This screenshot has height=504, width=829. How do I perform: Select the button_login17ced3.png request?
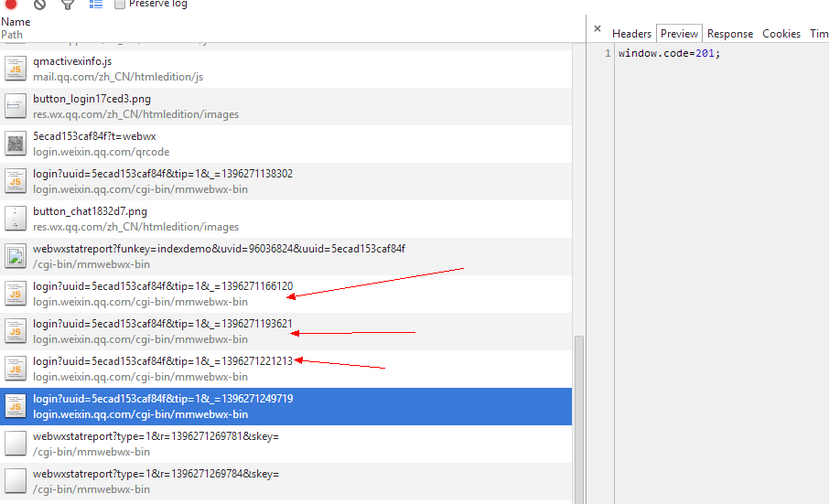click(285, 106)
